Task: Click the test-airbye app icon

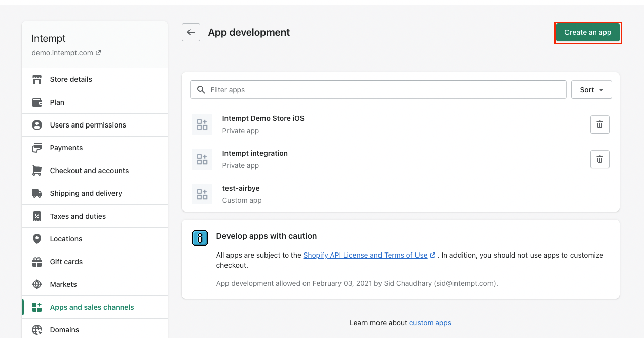Action: 202,194
